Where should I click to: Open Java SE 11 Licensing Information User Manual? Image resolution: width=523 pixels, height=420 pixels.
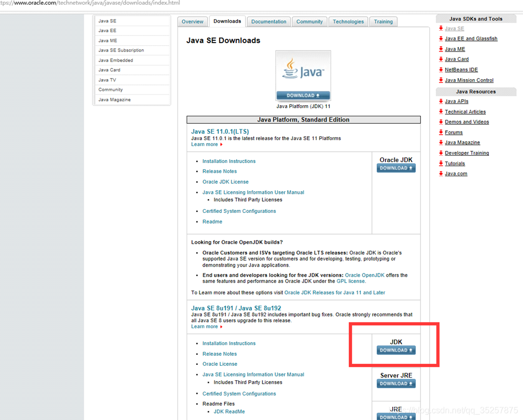click(253, 192)
